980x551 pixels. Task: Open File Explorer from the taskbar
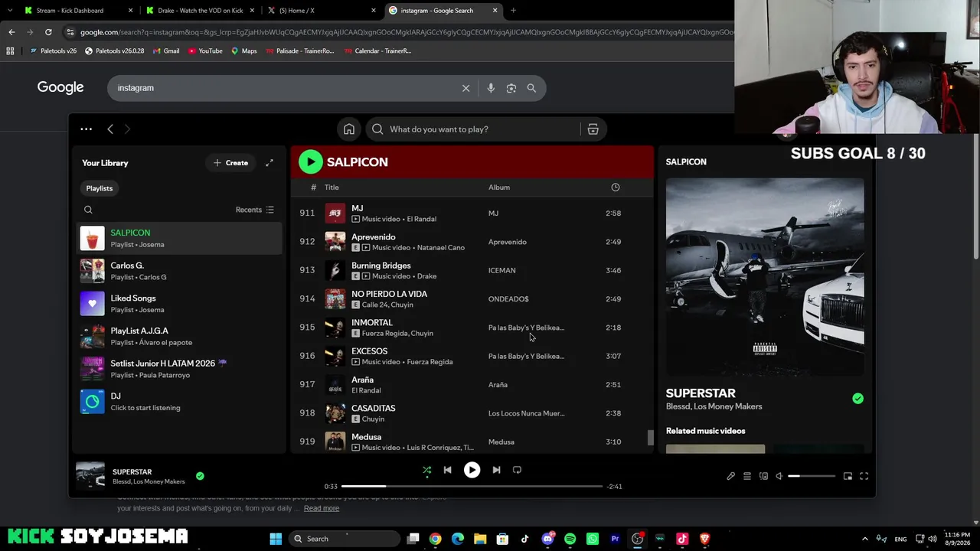[x=480, y=539]
